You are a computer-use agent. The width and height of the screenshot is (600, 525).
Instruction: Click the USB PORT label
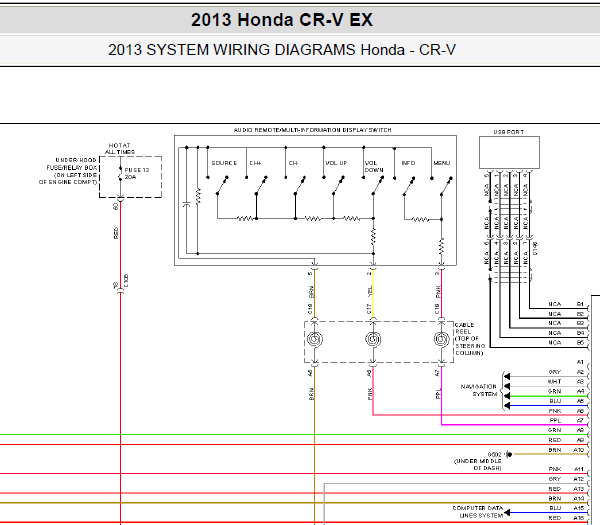pos(509,132)
